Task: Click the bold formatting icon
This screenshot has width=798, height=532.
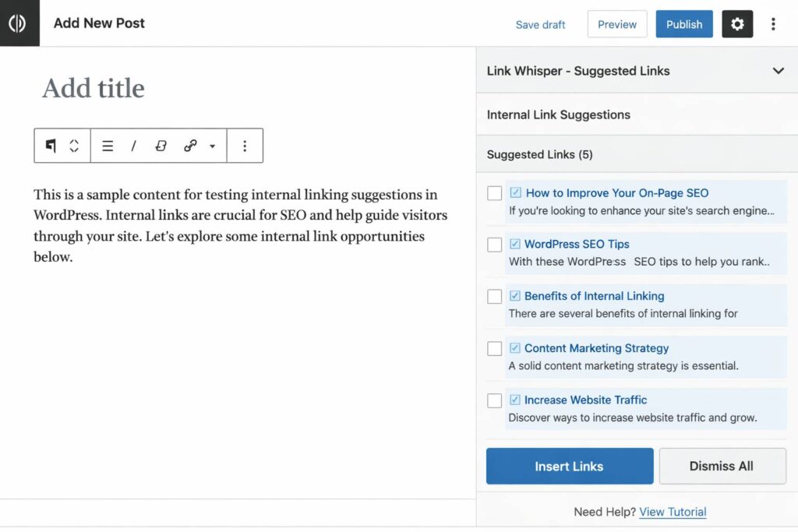Action: [161, 146]
